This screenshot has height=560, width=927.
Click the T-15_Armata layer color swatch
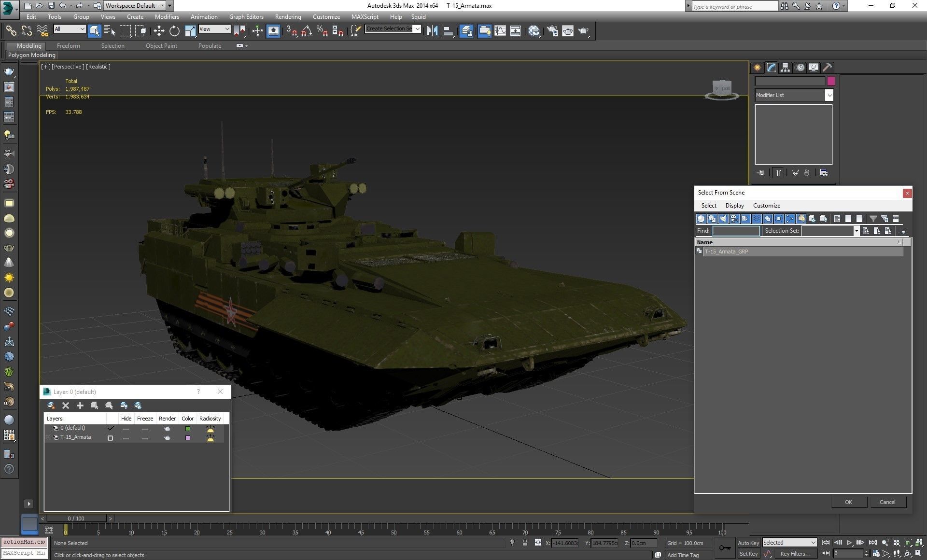[x=188, y=438]
